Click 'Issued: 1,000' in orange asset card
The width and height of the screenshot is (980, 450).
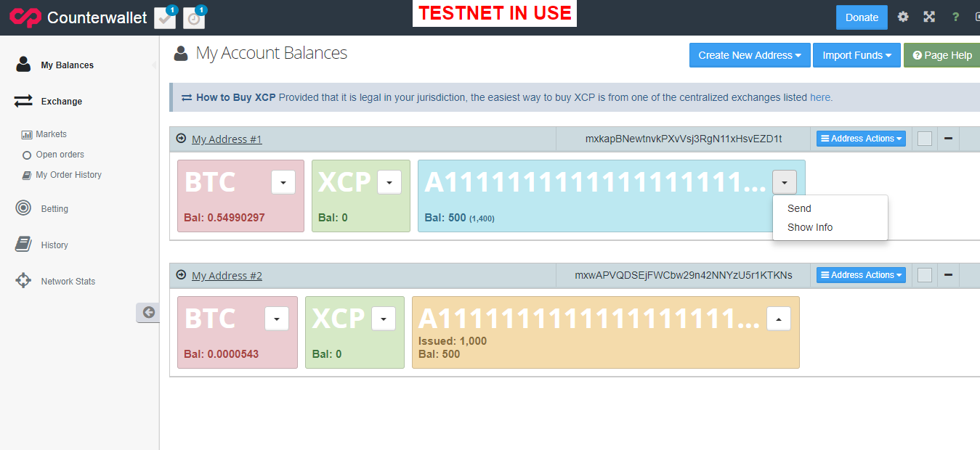(x=453, y=341)
